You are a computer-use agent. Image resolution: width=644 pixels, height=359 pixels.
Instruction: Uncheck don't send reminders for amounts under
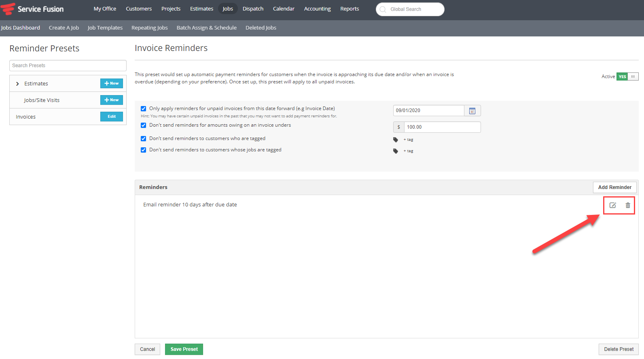coord(143,125)
